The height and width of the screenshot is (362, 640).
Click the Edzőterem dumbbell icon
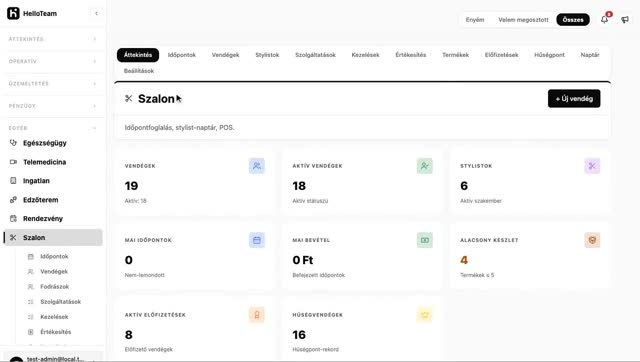tap(13, 200)
